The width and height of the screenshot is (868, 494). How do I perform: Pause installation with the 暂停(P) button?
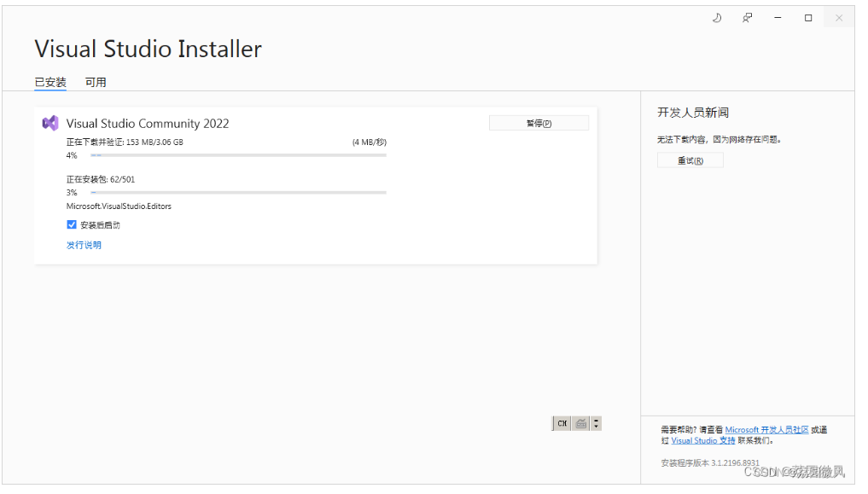pyautogui.click(x=539, y=123)
